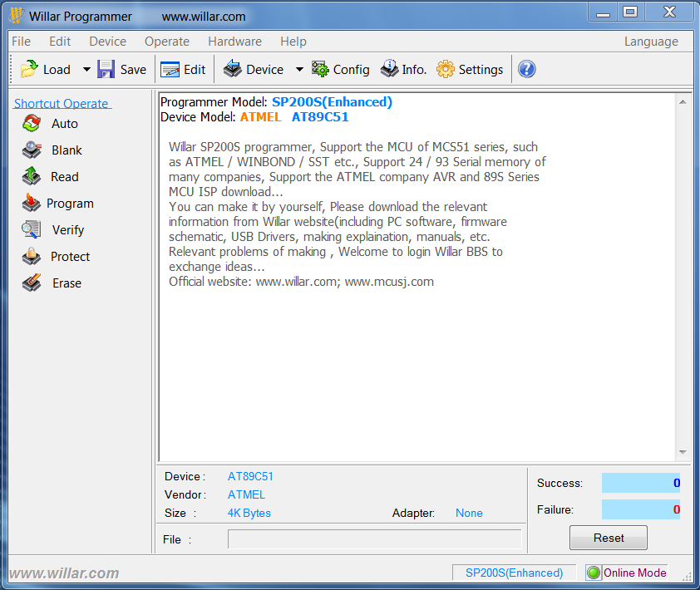Screen dimensions: 700x590
Task: Click the Official website line in description
Action: [x=301, y=282]
